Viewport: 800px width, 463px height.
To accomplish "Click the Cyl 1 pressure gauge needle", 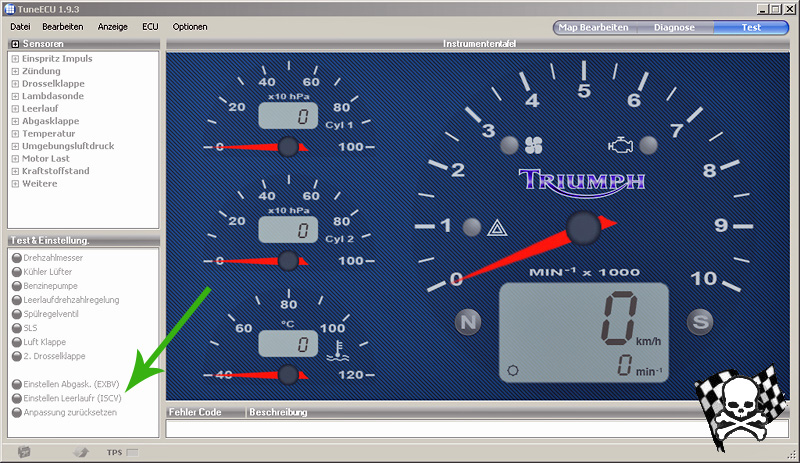I will [257, 147].
